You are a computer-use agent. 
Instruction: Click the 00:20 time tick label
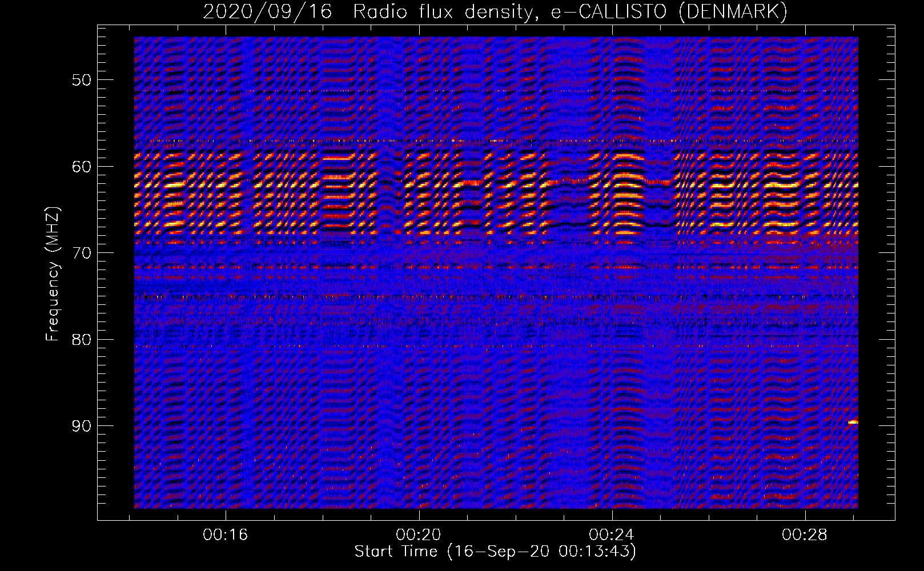419,535
